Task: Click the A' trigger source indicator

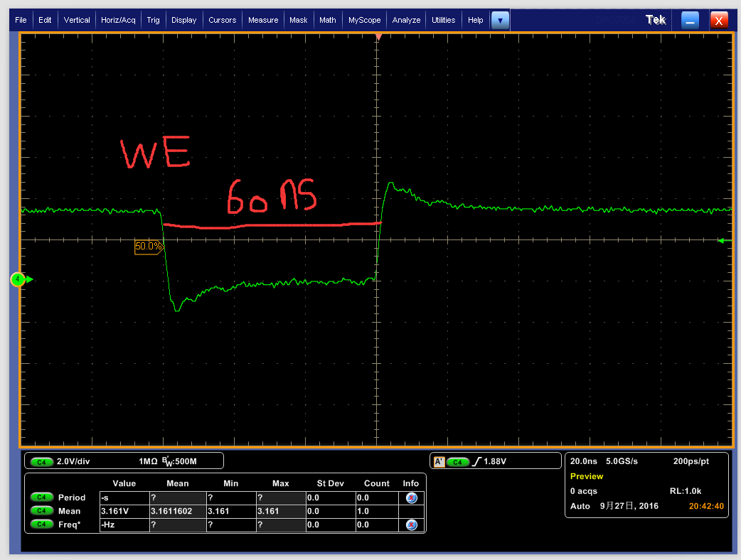Action: click(440, 461)
